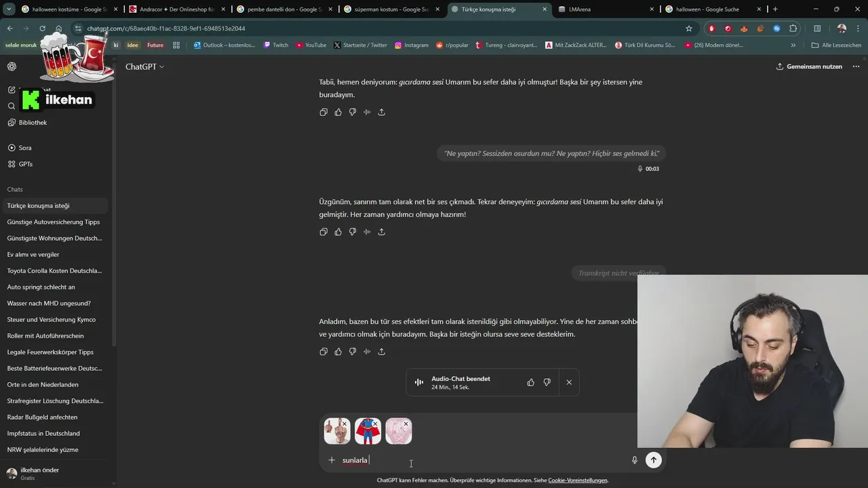Play aloud the 'Üzgünüm, sanırım' response

click(x=367, y=232)
